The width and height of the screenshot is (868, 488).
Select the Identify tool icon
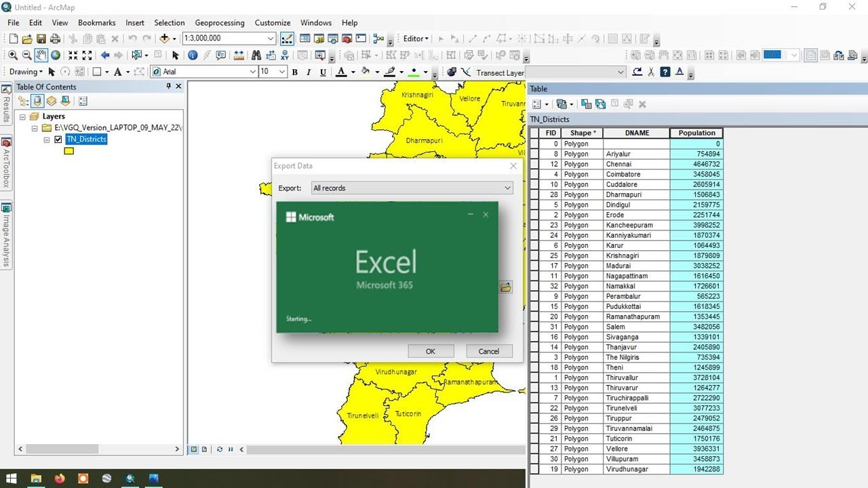[193, 55]
